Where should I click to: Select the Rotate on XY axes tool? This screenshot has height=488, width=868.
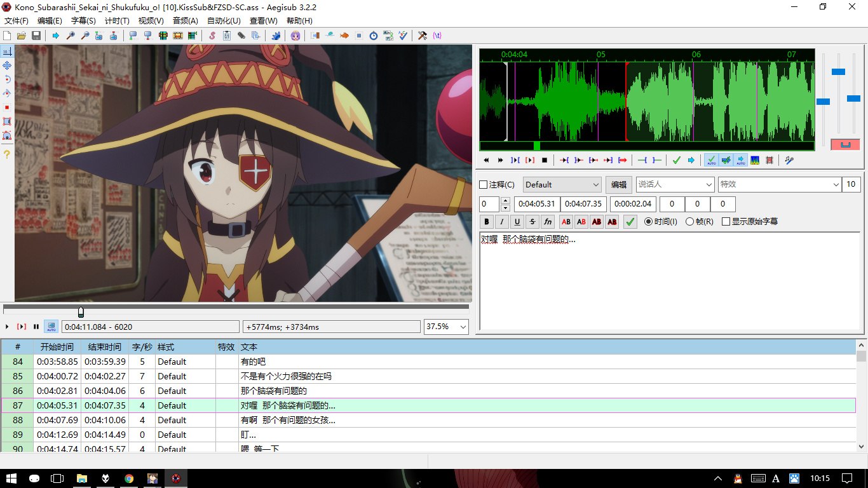pyautogui.click(x=7, y=93)
